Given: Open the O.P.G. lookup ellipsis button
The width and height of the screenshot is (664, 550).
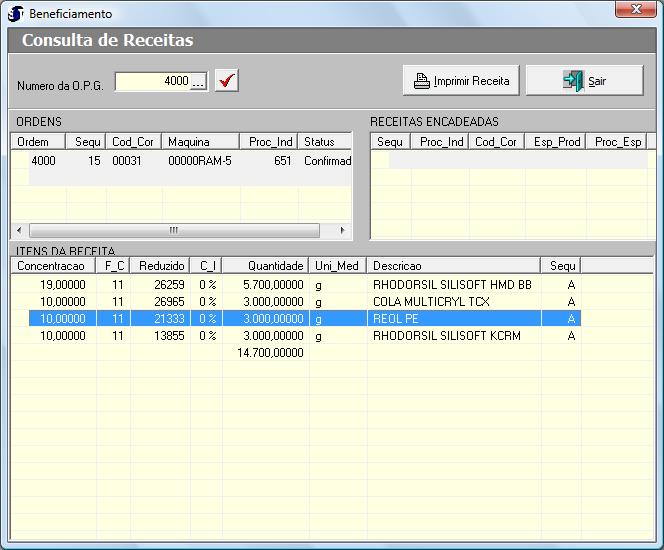Looking at the screenshot, I should click(199, 82).
